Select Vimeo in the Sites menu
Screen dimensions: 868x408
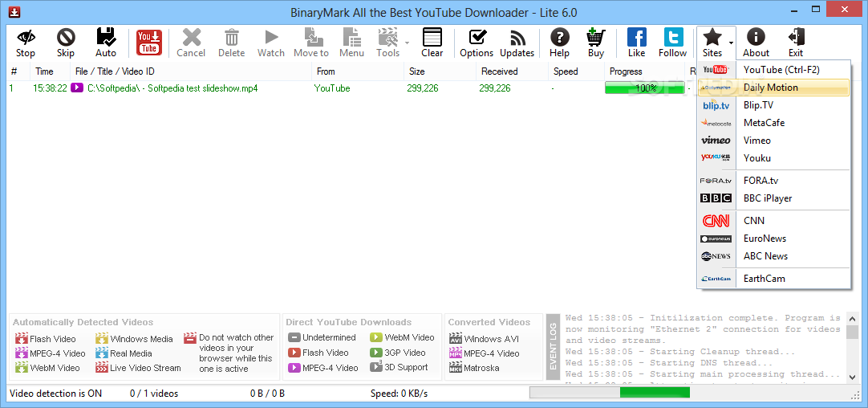[773, 141]
